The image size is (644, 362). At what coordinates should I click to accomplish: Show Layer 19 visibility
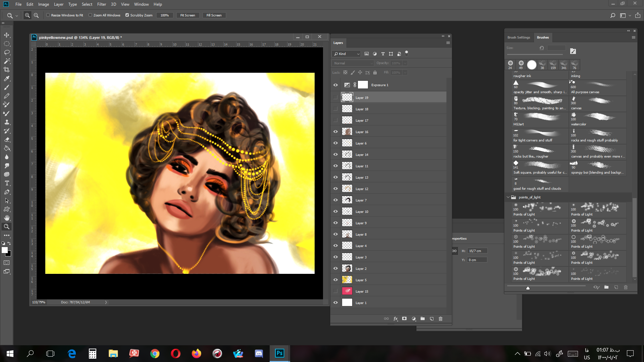335,98
